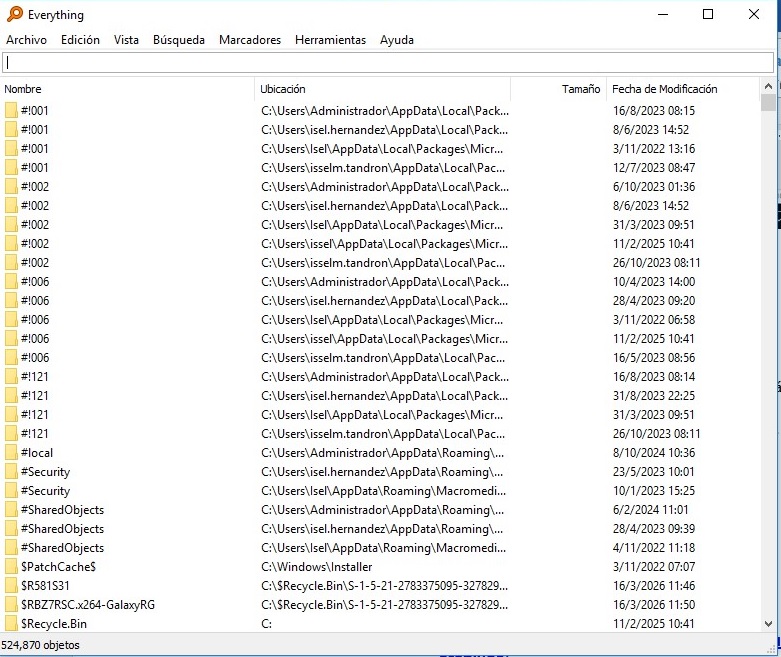Click the date 4/11/2022 11:18
The image size is (781, 657).
click(654, 547)
